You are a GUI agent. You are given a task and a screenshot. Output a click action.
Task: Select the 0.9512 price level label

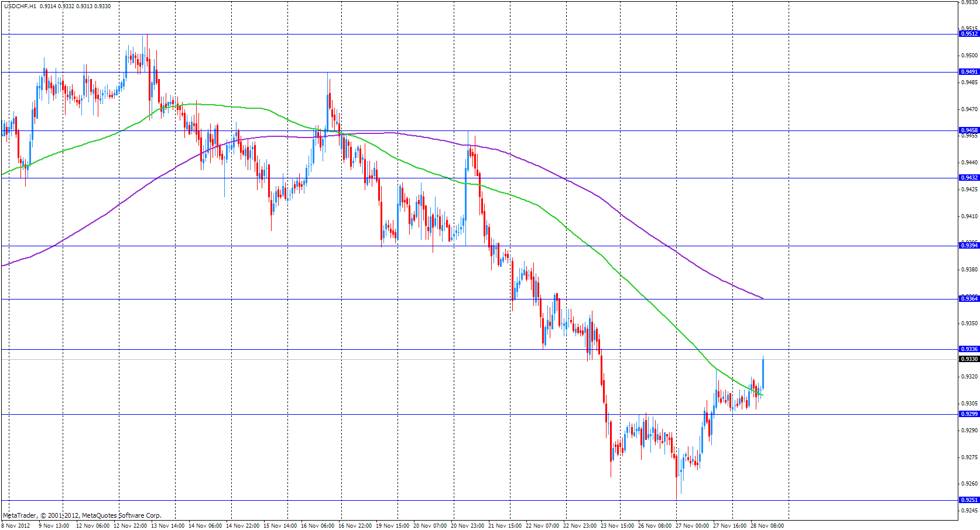(x=969, y=34)
